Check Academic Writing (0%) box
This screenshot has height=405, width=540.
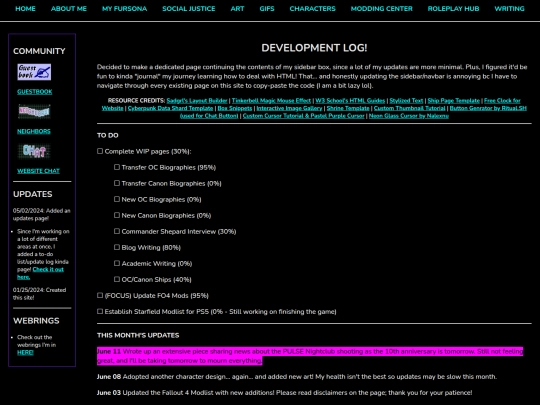pos(117,263)
